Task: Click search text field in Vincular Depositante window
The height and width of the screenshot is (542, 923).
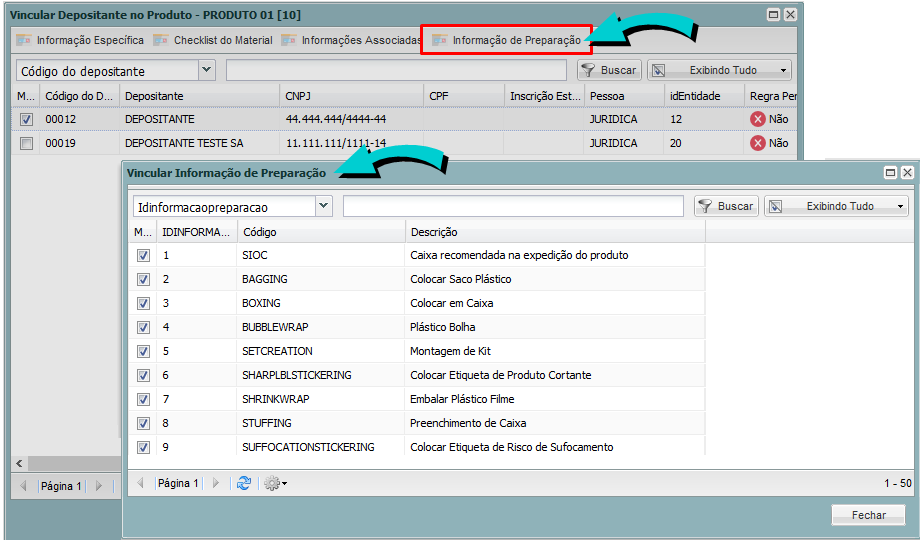Action: 396,70
